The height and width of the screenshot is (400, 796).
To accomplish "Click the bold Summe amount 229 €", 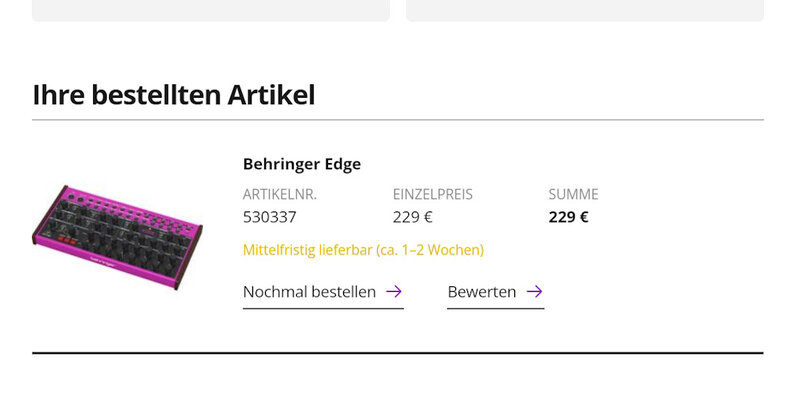I will [568, 217].
